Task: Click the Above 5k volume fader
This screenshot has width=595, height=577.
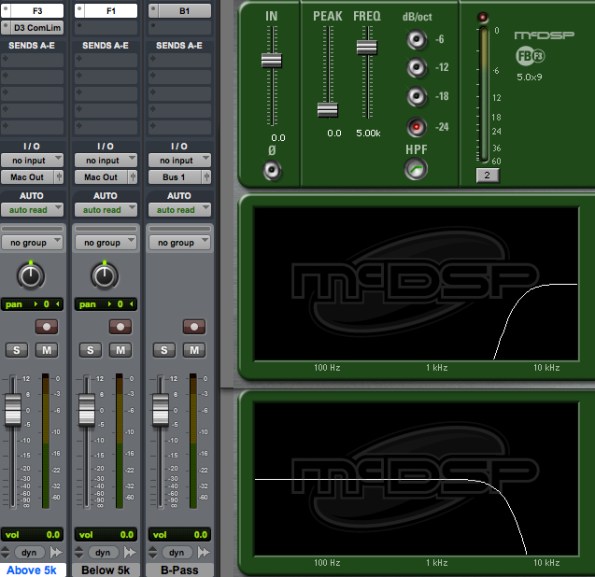Action: 13,409
